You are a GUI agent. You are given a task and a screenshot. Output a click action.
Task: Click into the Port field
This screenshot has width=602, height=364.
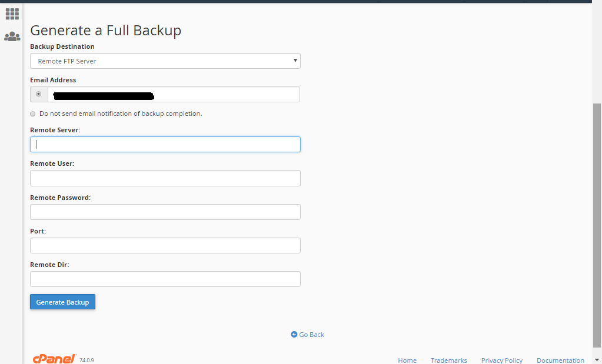(x=165, y=245)
